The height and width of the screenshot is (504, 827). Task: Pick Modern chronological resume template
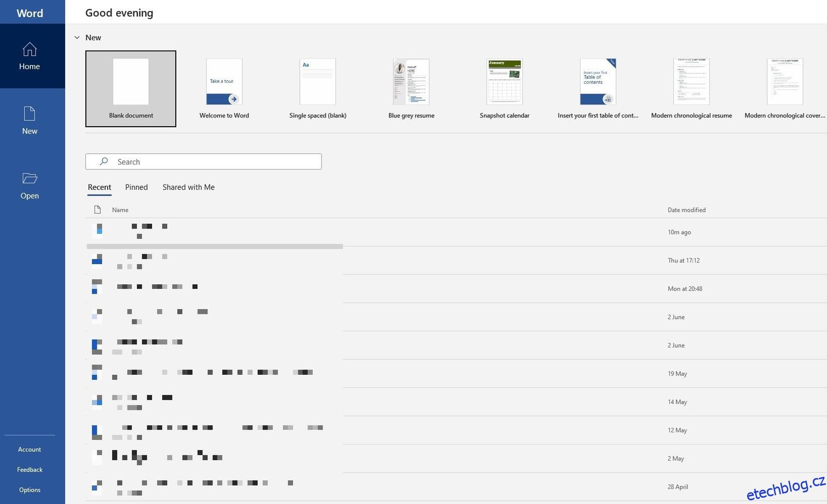(x=692, y=88)
